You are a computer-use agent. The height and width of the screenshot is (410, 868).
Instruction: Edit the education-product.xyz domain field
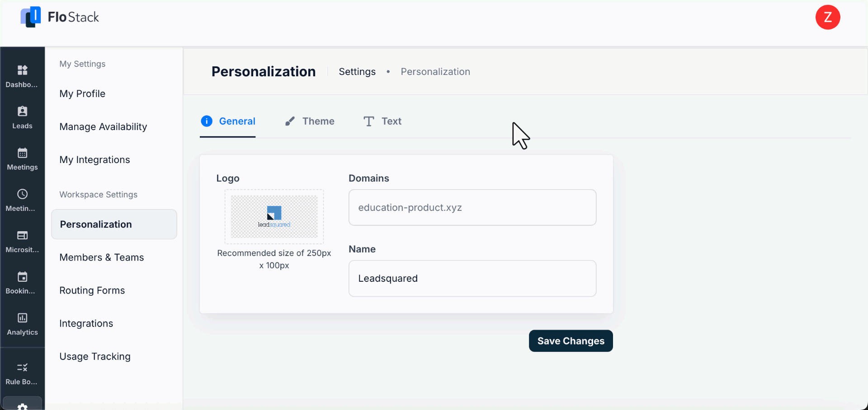pyautogui.click(x=472, y=207)
